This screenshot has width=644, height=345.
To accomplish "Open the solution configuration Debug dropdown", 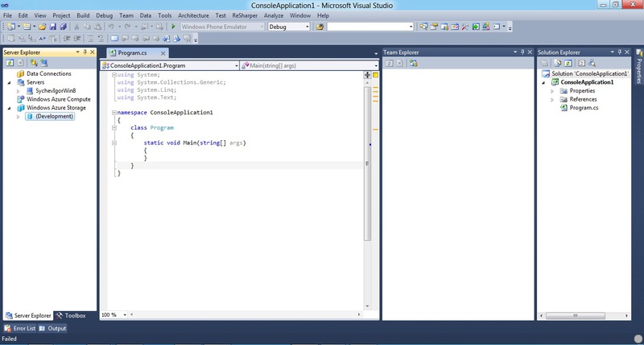I will 307,27.
